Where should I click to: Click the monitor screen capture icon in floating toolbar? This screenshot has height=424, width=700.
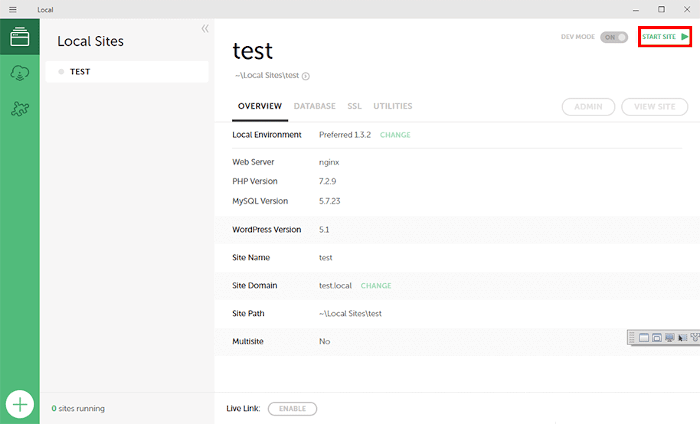(670, 337)
